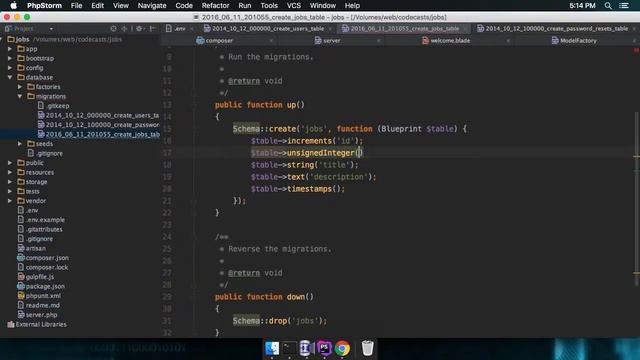Open PhpStorm from the dock
This screenshot has width=640, height=360.
coord(324,348)
